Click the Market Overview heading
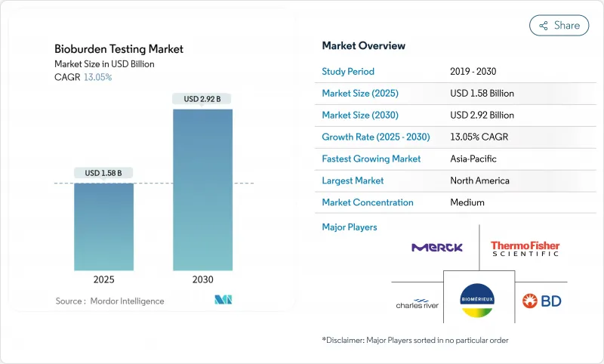This screenshot has width=604, height=364. 363,46
